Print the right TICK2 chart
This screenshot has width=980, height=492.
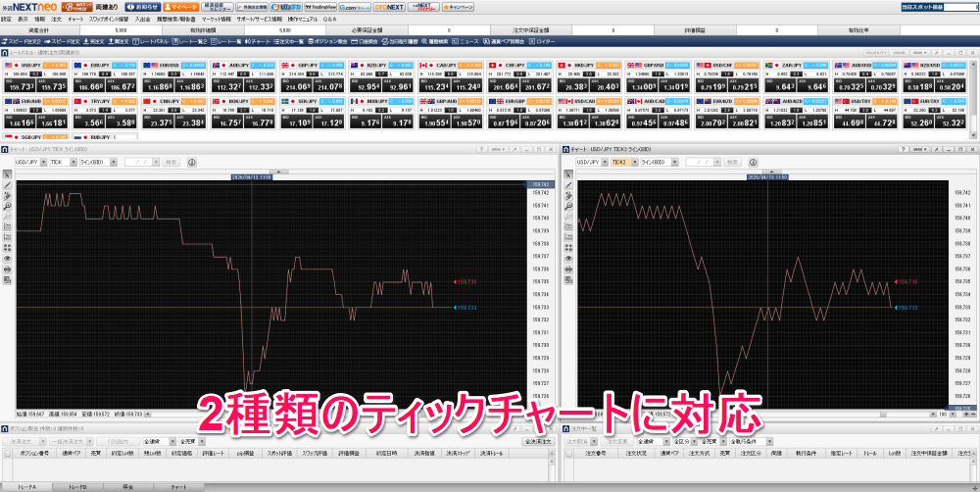click(x=568, y=269)
